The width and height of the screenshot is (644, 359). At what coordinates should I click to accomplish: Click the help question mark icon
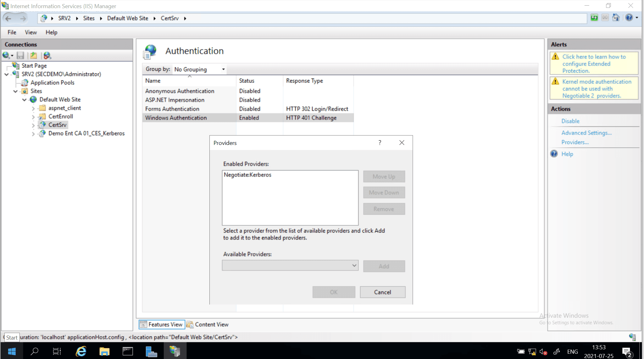(x=379, y=142)
